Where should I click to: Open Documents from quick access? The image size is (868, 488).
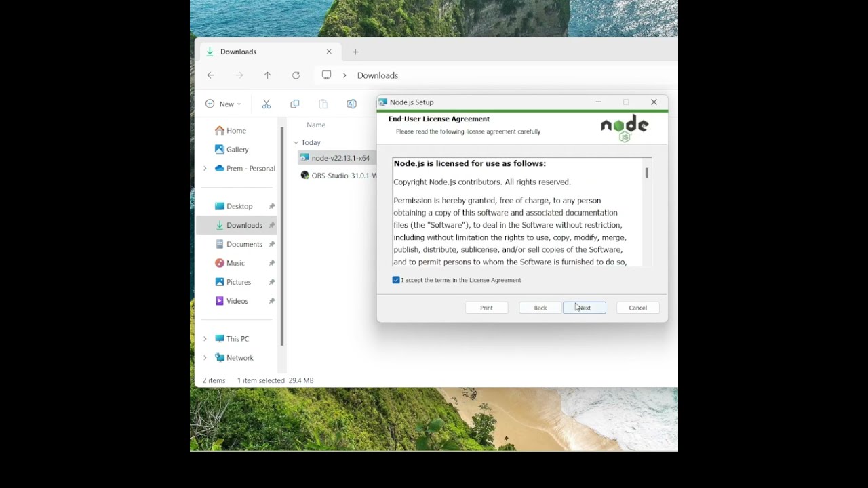click(244, 244)
